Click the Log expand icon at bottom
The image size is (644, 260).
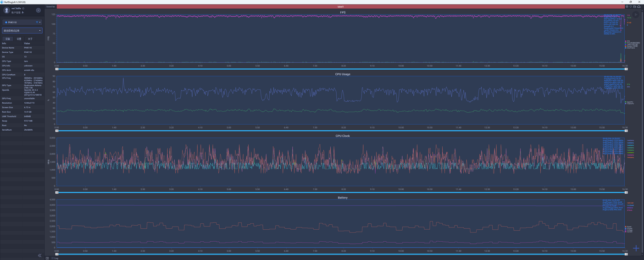(47, 258)
